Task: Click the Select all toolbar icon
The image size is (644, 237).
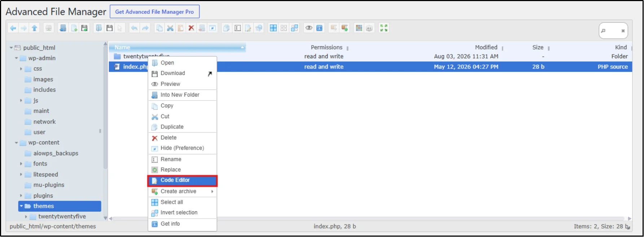Action: (273, 28)
